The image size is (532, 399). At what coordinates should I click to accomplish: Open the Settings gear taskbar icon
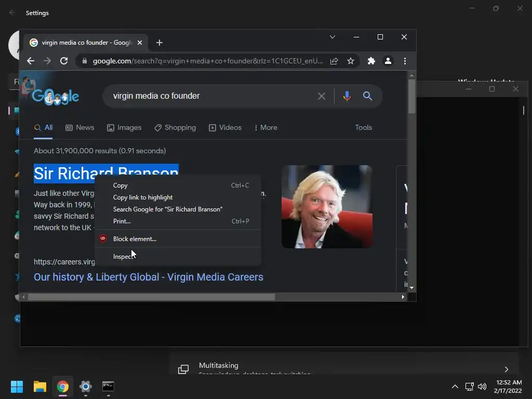point(86,387)
